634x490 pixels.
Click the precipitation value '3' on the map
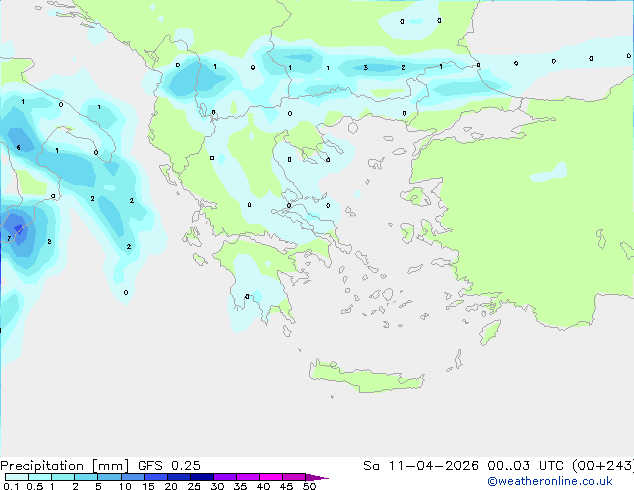coord(366,68)
